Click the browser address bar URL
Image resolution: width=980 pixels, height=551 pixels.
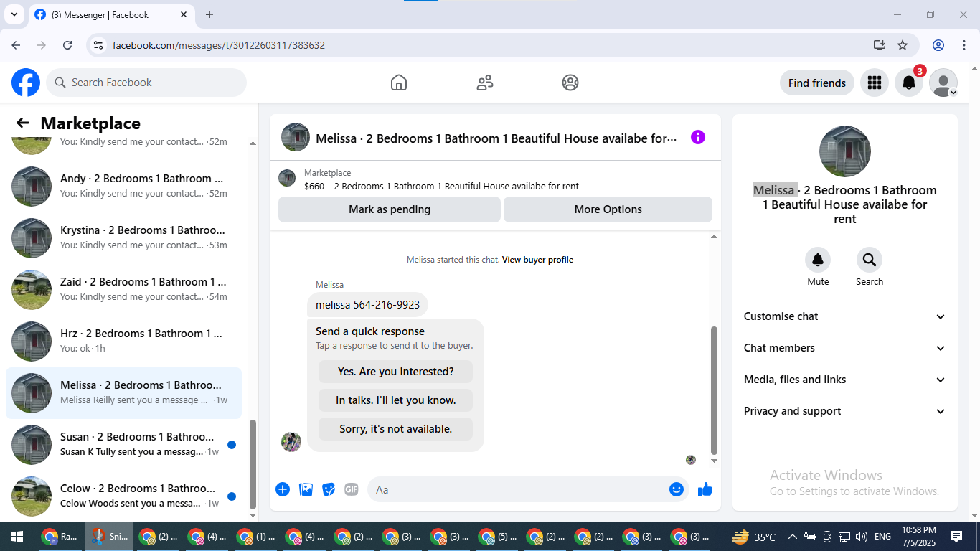(x=219, y=45)
